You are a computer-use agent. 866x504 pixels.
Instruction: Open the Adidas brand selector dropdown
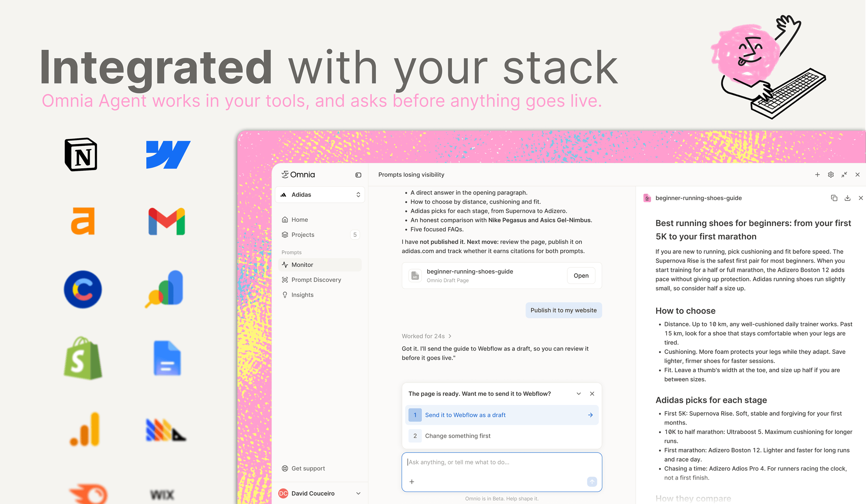320,194
